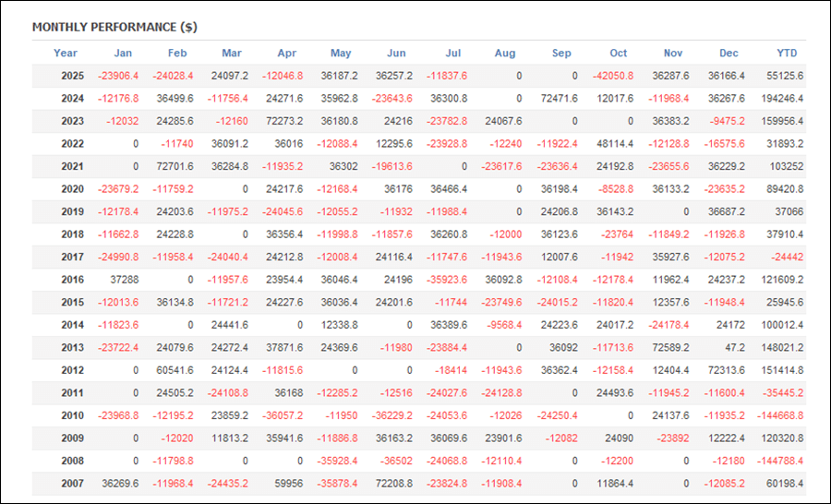Screen dimensions: 831x504
Task: Select the 2025 year row label
Action: click(72, 76)
